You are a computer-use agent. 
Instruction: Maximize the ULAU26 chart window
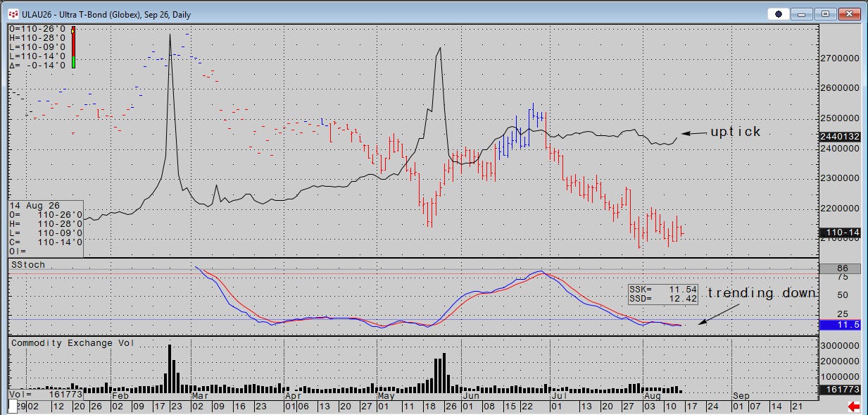(826, 13)
